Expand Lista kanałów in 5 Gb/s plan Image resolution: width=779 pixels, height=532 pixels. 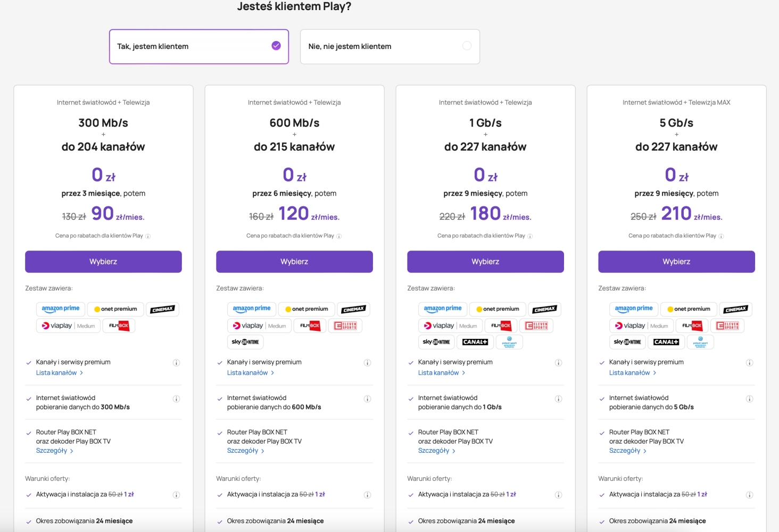click(633, 373)
